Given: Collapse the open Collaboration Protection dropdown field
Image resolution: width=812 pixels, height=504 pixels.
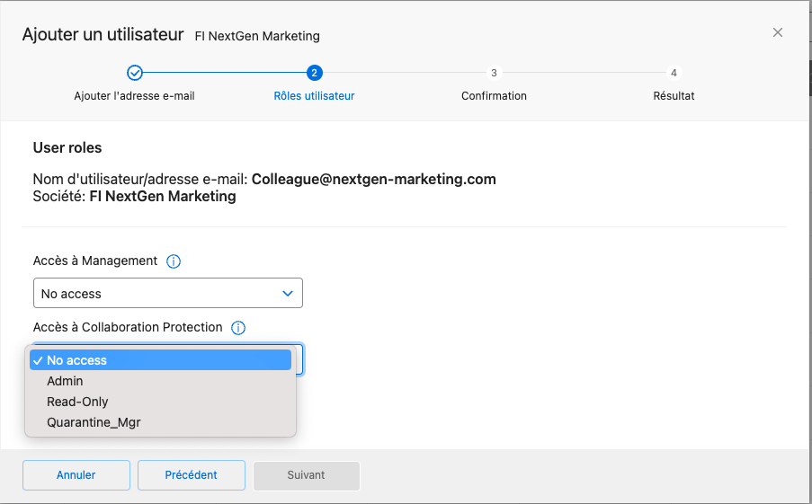Looking at the screenshot, I should [x=299, y=358].
